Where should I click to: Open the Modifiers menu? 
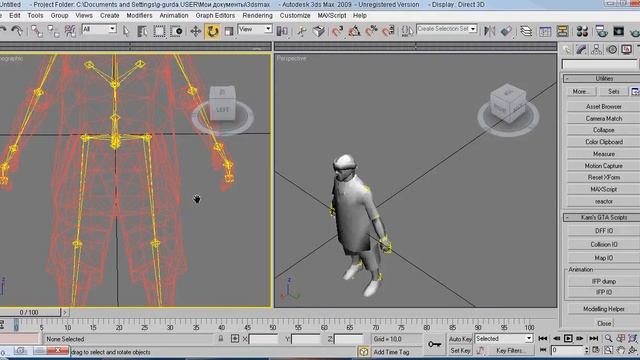(139, 16)
